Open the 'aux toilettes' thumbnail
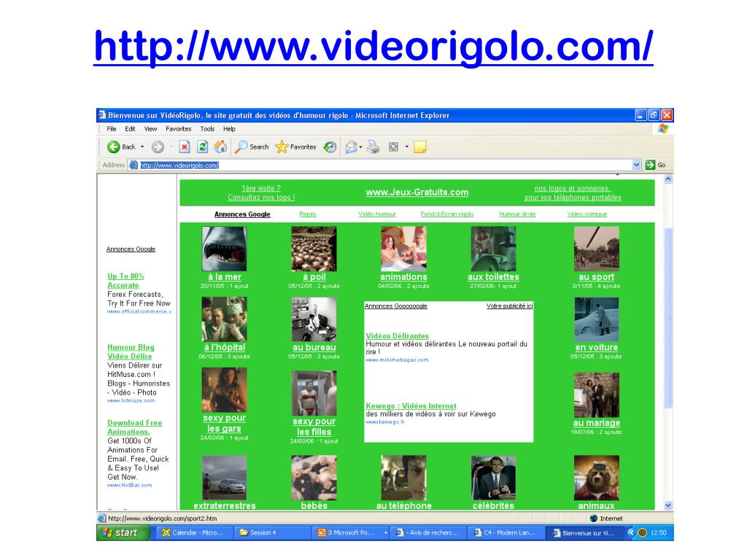Image resolution: width=747 pixels, height=560 pixels. tap(493, 249)
